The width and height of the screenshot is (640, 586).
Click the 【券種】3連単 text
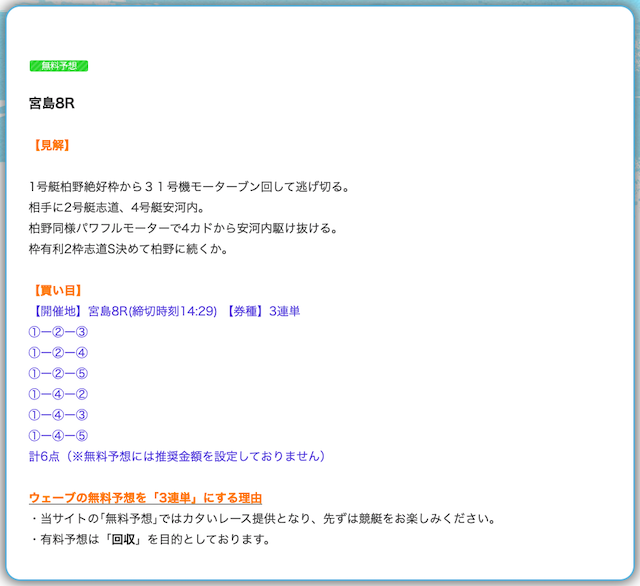tap(262, 311)
